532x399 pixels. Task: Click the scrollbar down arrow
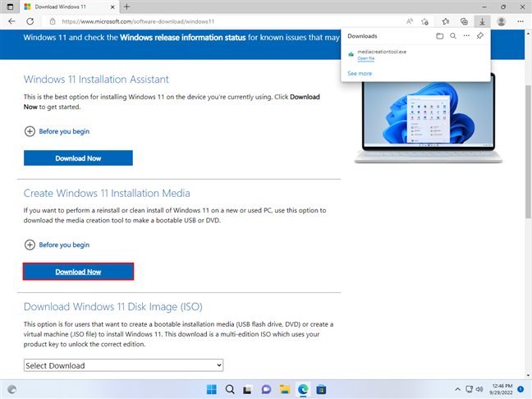pos(528,375)
